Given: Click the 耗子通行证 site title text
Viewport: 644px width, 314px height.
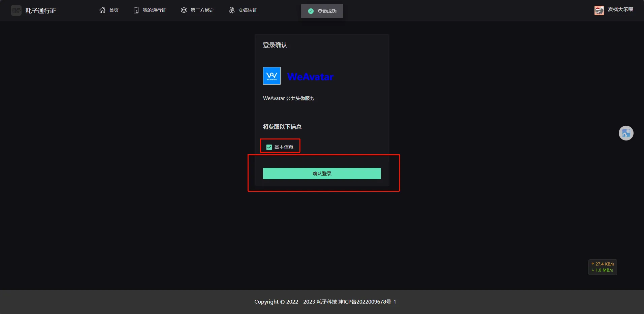Looking at the screenshot, I should point(41,11).
